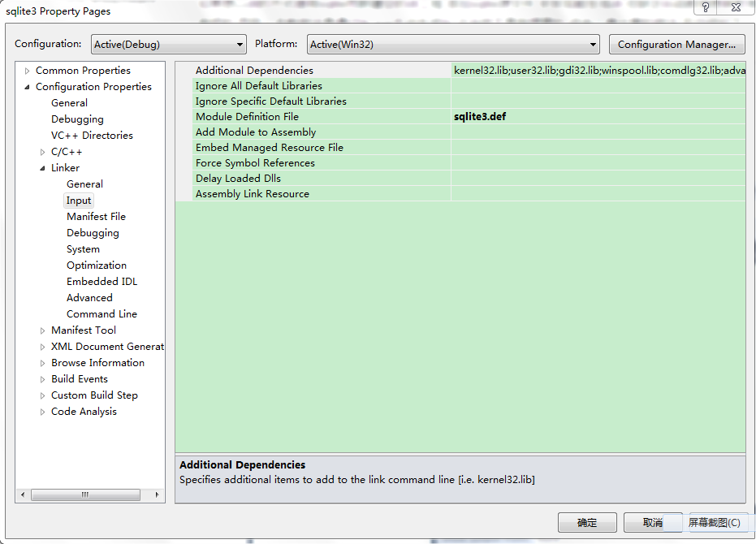Click the tree scrollbar left arrow

[x=23, y=494]
